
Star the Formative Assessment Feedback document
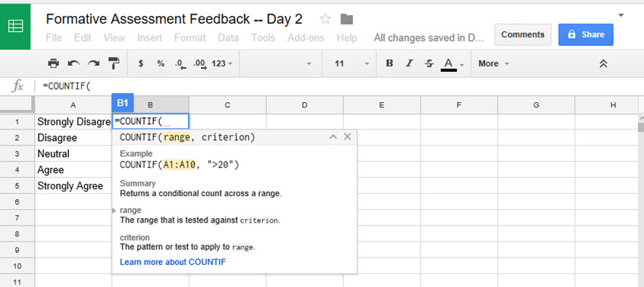[325, 18]
